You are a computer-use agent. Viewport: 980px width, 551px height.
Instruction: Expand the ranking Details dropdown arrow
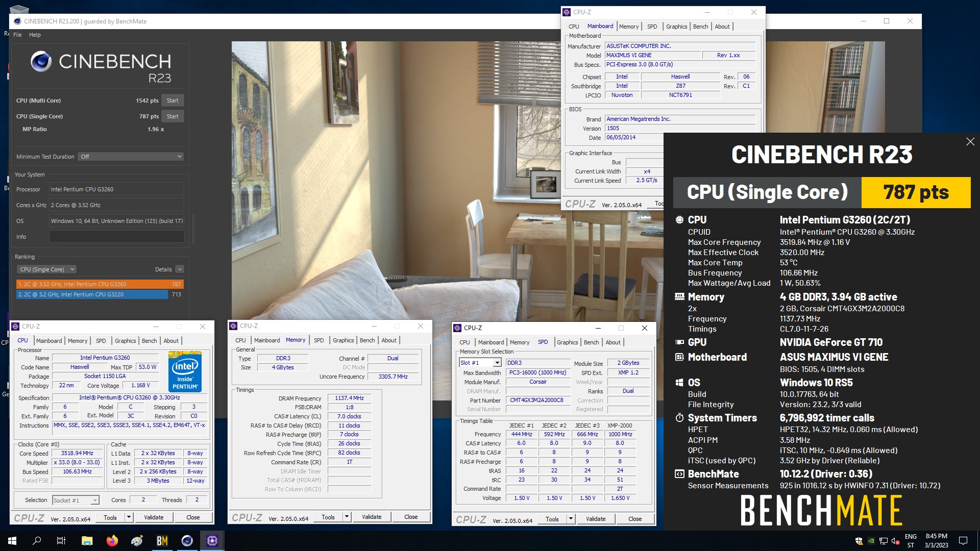(179, 269)
